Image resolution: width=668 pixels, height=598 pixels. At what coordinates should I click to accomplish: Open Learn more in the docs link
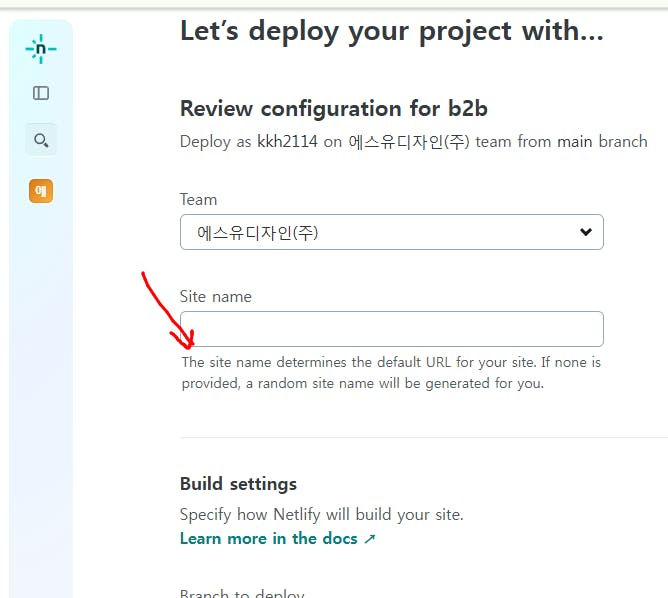coord(278,538)
